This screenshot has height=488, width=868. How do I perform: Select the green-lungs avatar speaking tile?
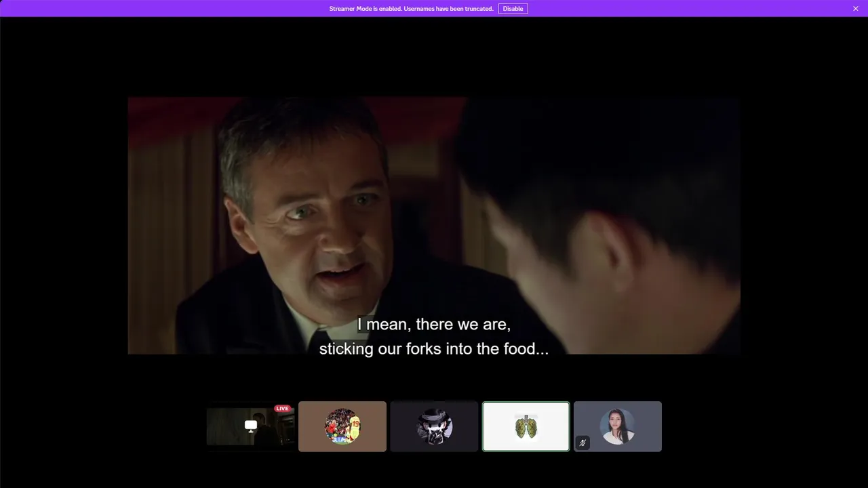526,426
